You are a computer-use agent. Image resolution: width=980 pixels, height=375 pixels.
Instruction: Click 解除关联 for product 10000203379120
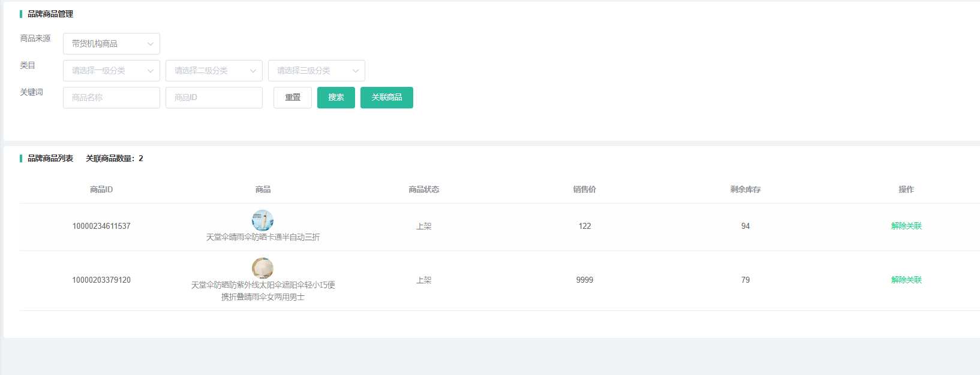[906, 280]
